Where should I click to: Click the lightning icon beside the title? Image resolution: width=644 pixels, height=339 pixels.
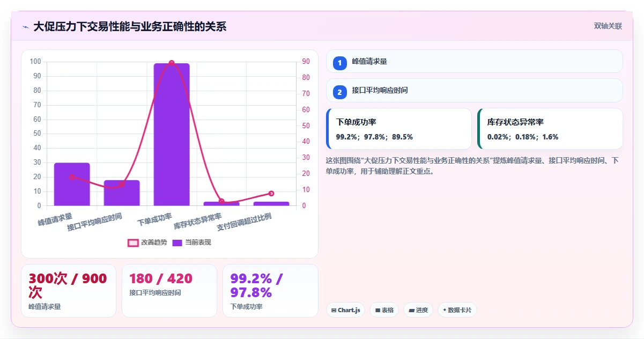[x=25, y=27]
